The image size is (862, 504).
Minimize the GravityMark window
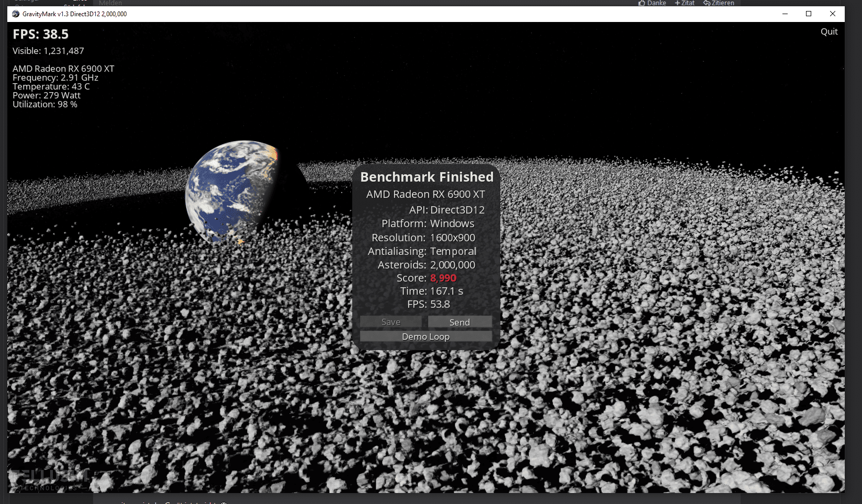pyautogui.click(x=785, y=14)
